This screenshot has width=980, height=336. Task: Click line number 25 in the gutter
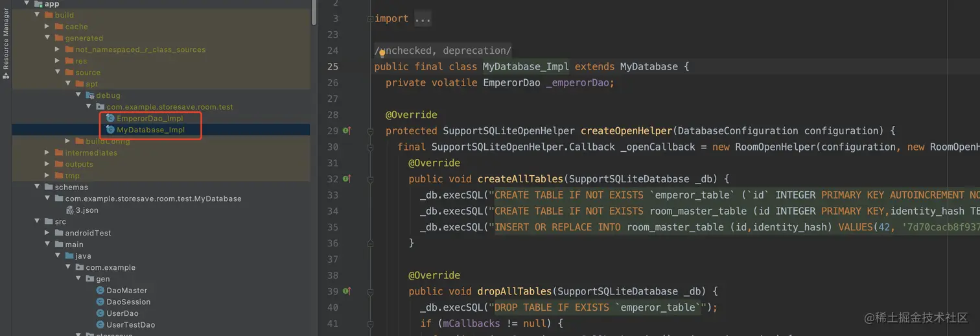click(x=333, y=67)
